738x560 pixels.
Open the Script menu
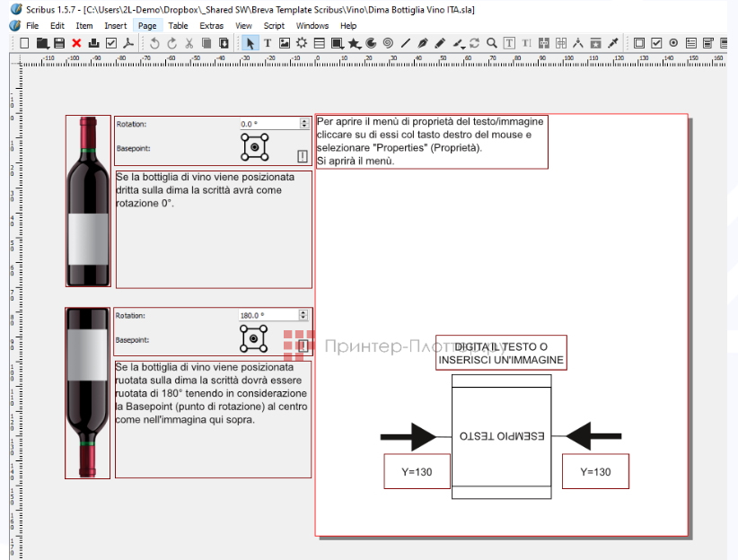pos(274,25)
